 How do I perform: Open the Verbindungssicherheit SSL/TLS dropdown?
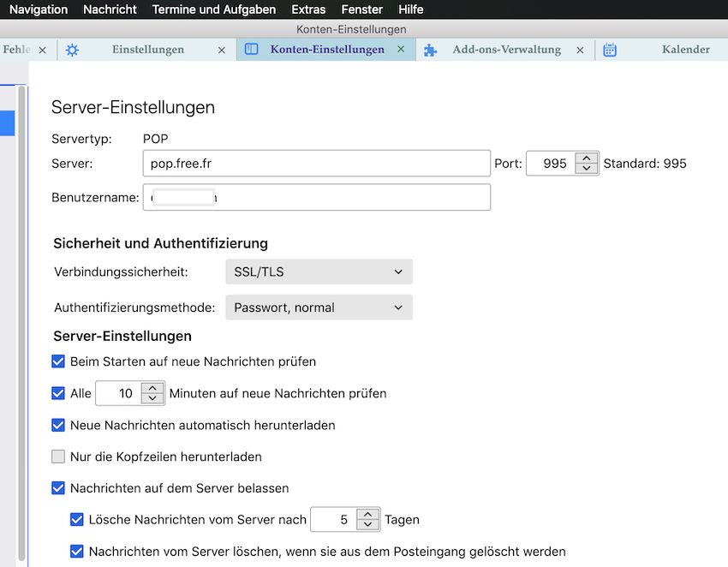[x=319, y=272]
